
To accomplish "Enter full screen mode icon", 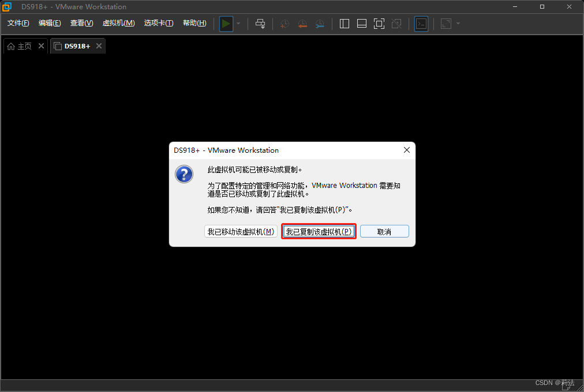I will [x=379, y=24].
